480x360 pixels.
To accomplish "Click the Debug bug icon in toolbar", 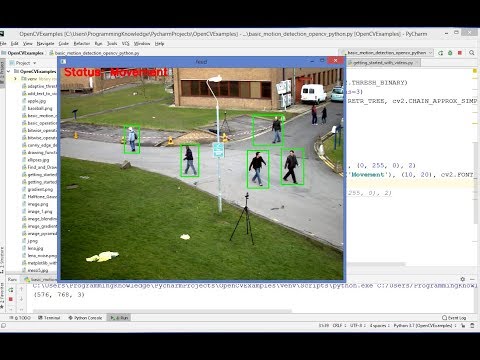I will tap(450, 53).
